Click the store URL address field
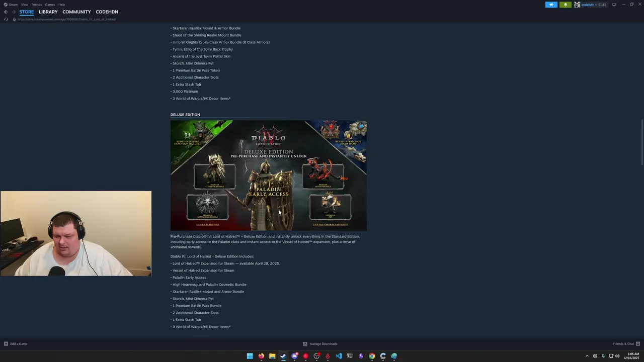The height and width of the screenshot is (362, 644). click(x=67, y=19)
